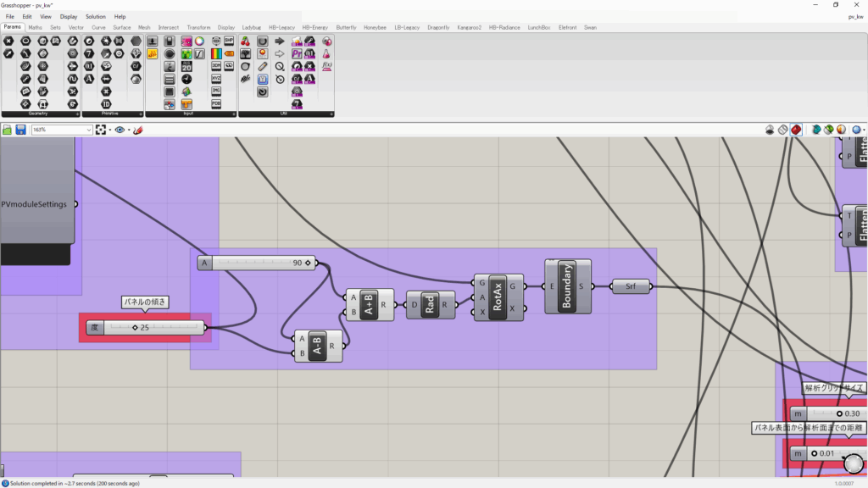
Task: Click the Open file icon in canvas toolbar
Action: coord(7,130)
